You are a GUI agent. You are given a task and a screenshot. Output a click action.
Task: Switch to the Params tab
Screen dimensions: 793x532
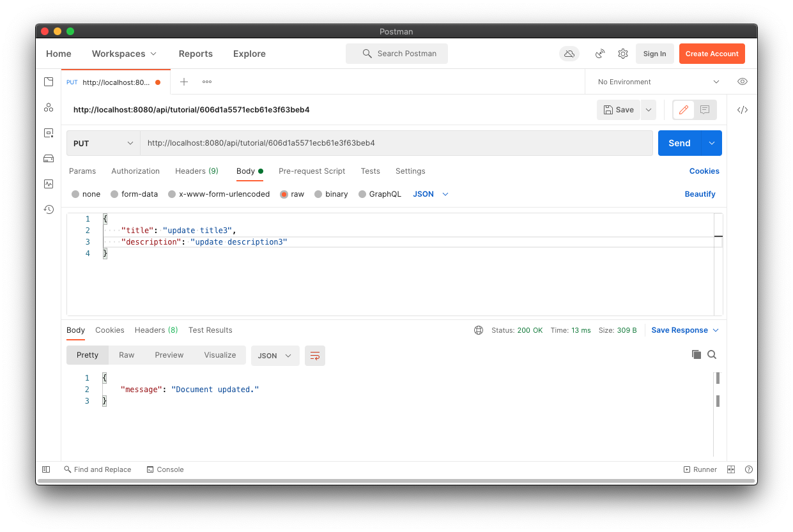tap(82, 171)
